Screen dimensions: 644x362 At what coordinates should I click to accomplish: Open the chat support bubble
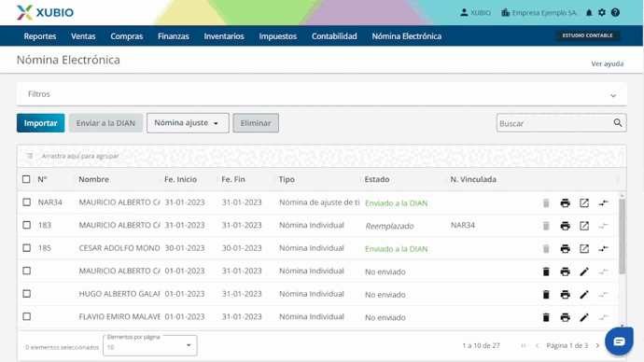[619, 341]
